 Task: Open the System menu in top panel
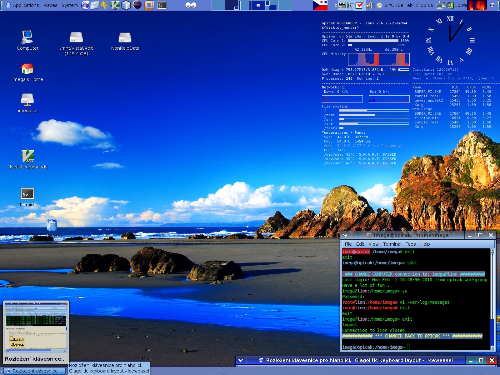69,5
